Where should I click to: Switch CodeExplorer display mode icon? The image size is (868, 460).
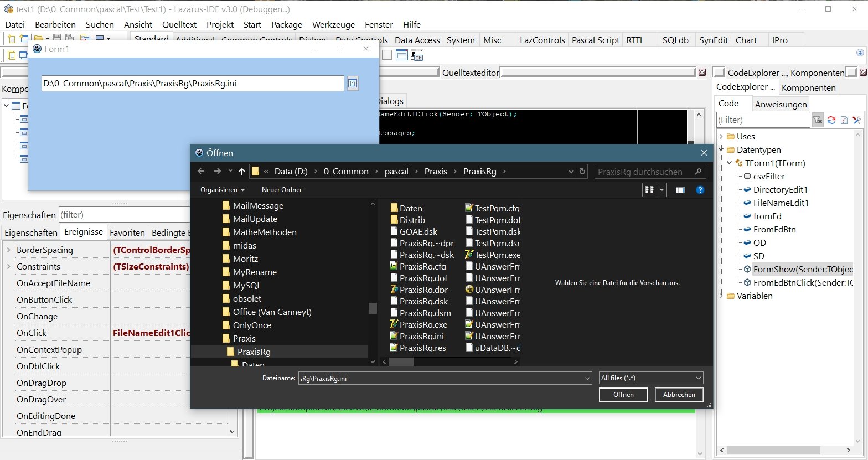coord(844,120)
